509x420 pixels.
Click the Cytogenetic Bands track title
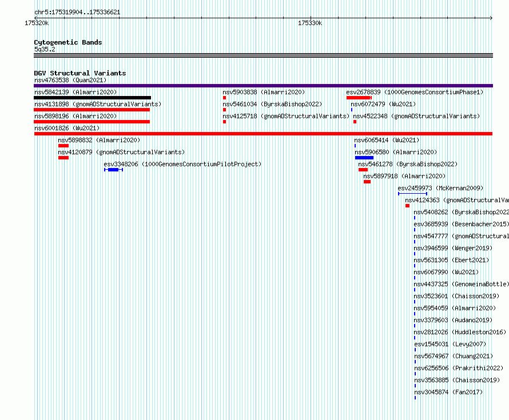68,42
